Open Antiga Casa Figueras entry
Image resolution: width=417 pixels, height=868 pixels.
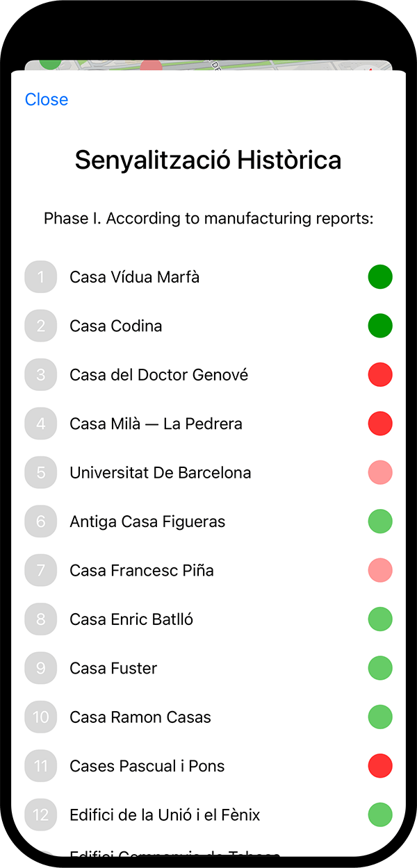pyautogui.click(x=147, y=521)
